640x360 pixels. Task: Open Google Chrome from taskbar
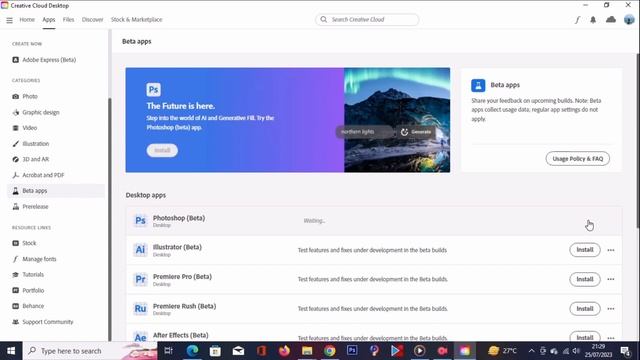tap(330, 351)
